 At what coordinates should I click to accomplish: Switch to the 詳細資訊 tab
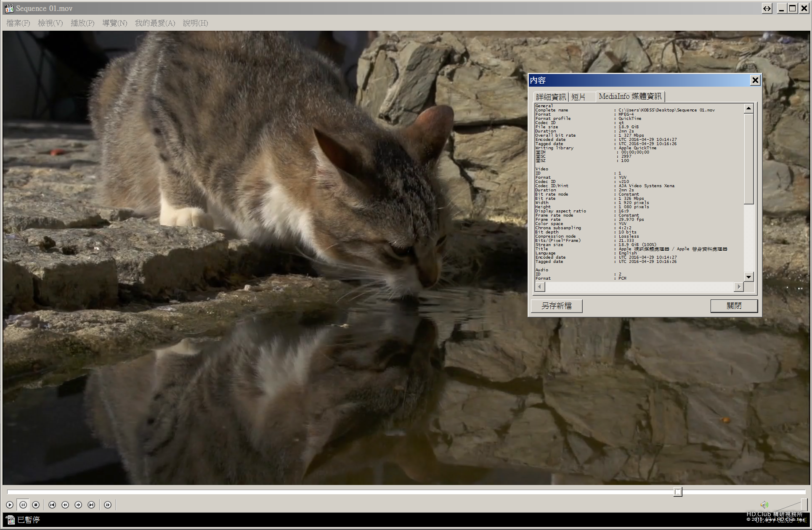coord(551,97)
